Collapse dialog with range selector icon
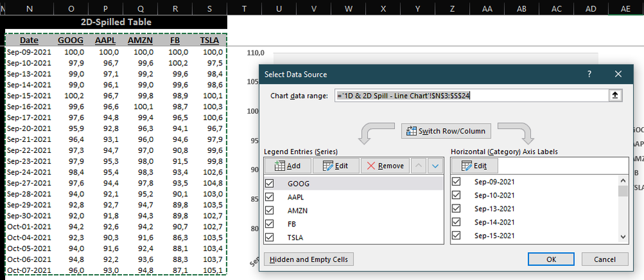The image size is (644, 280). click(615, 95)
